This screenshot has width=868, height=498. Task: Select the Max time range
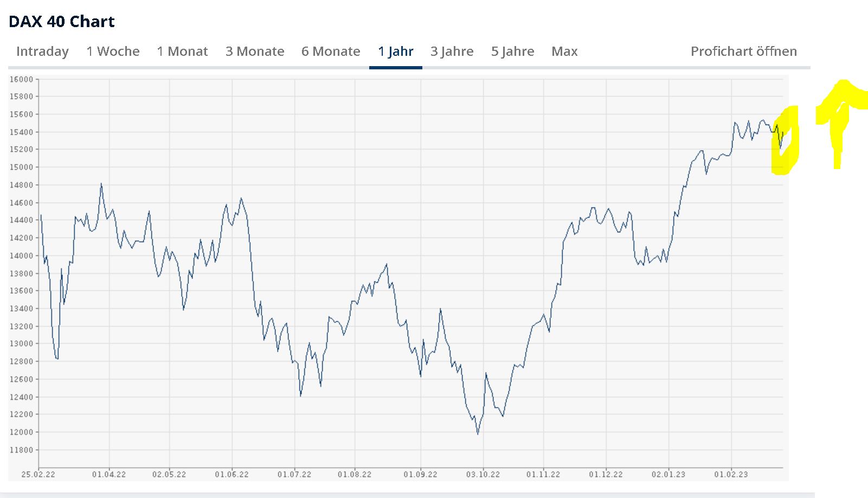click(564, 51)
